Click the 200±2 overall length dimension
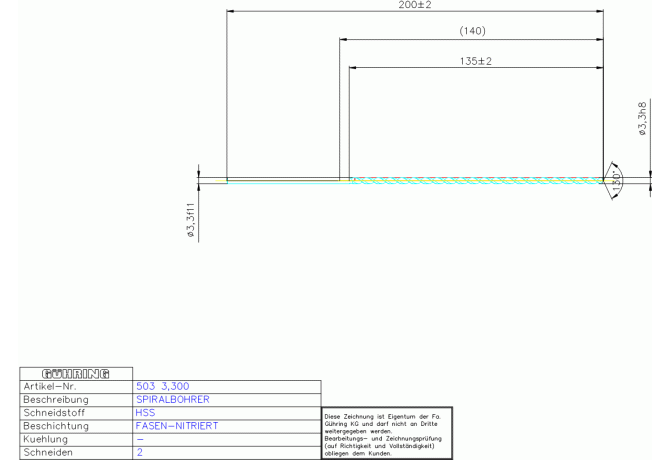Image resolution: width=670 pixels, height=460 pixels. click(x=415, y=6)
